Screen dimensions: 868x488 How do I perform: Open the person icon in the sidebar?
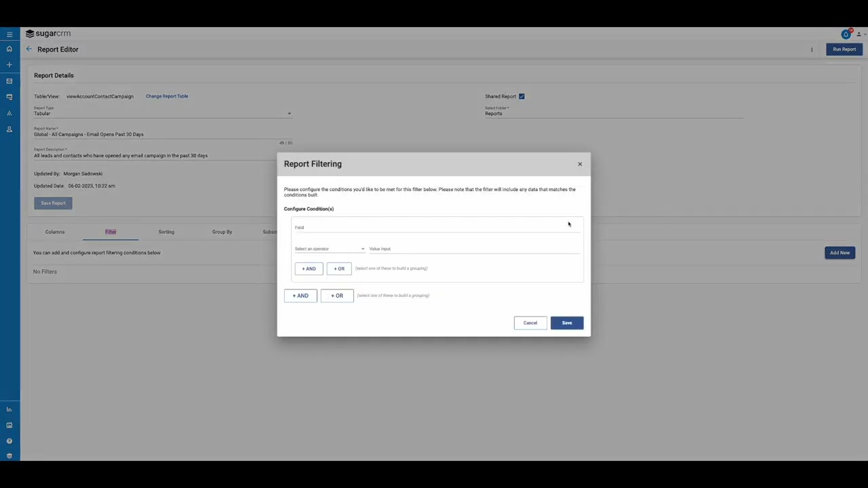coord(9,129)
